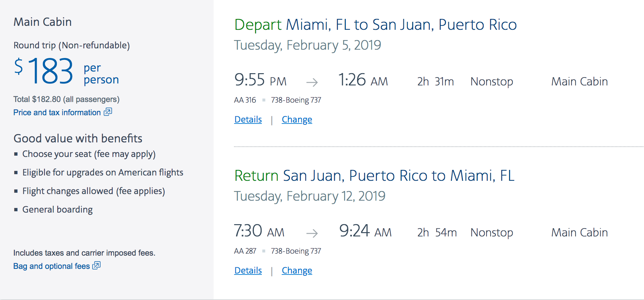Click external-link icon beside Price and tax information
Image resolution: width=644 pixels, height=300 pixels.
108,112
